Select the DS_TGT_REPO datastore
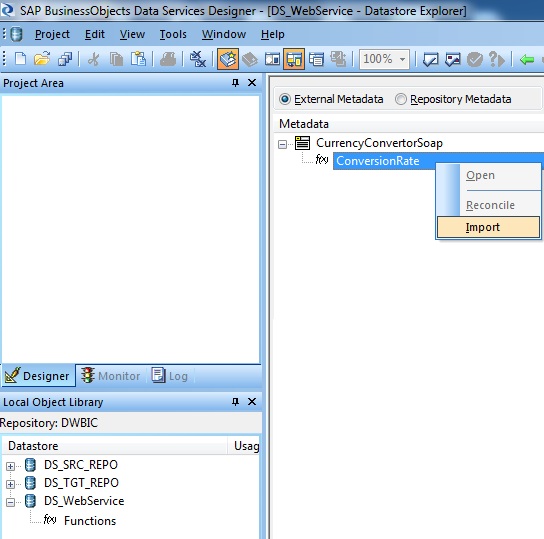Viewport: 544px width, 539px height. tap(81, 483)
